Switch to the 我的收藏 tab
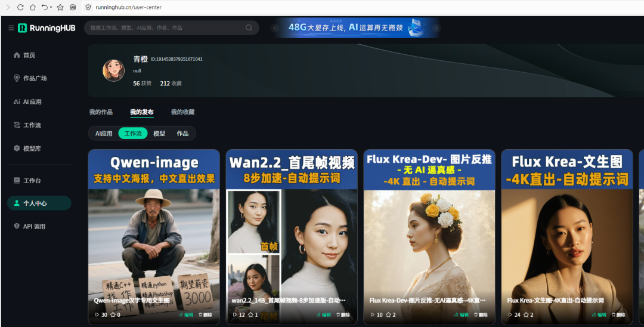Screen dimensions: 644x327 [x=183, y=112]
